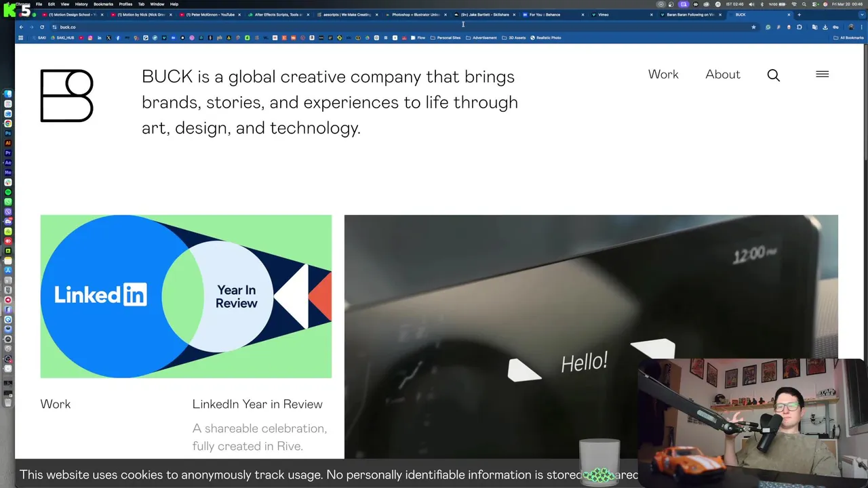Launch Premiere Pro from the Dock

click(8, 152)
